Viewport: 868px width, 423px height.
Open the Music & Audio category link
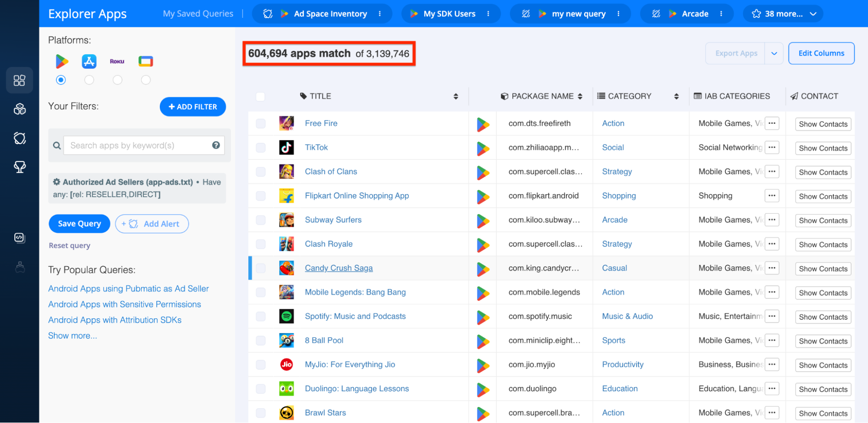pyautogui.click(x=627, y=317)
